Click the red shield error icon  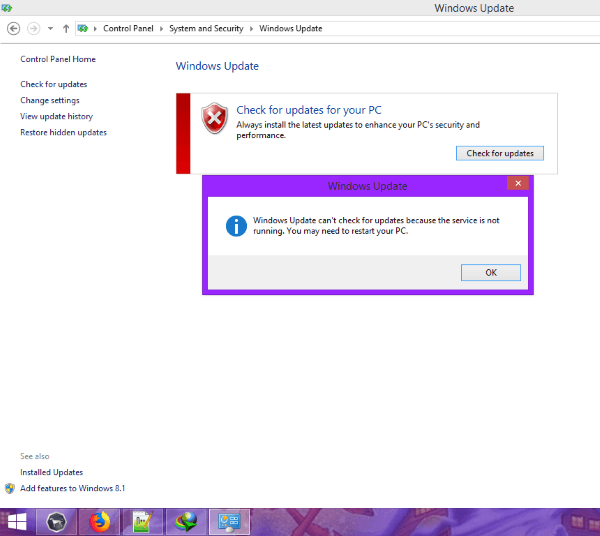point(214,118)
